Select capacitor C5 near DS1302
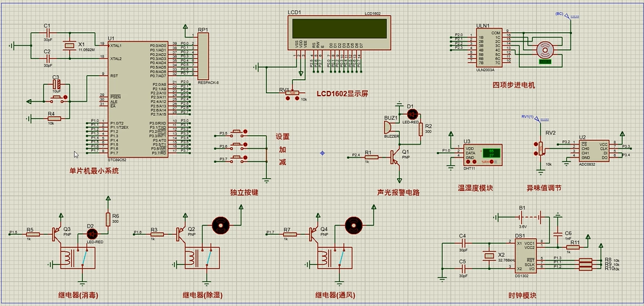This screenshot has width=644, height=306. pos(463,268)
